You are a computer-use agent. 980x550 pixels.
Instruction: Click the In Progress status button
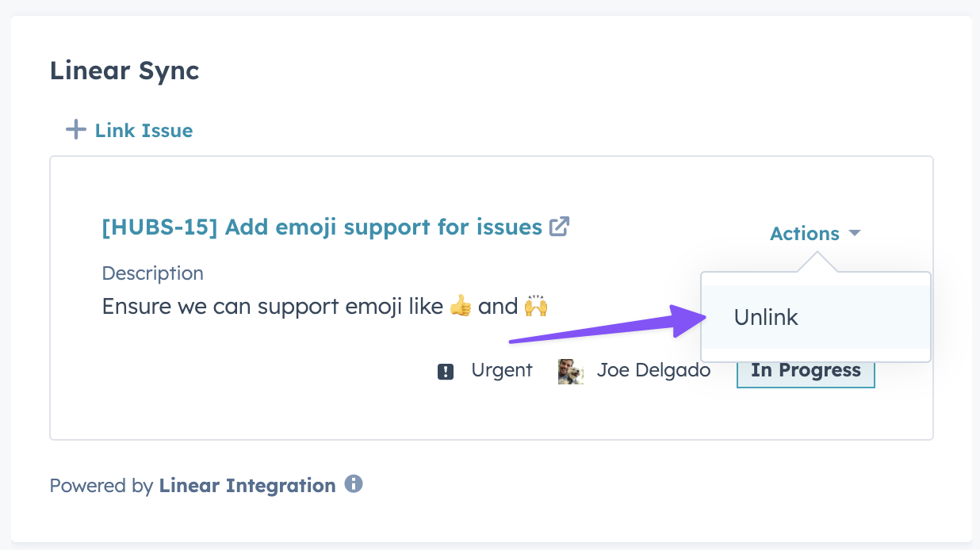(806, 370)
